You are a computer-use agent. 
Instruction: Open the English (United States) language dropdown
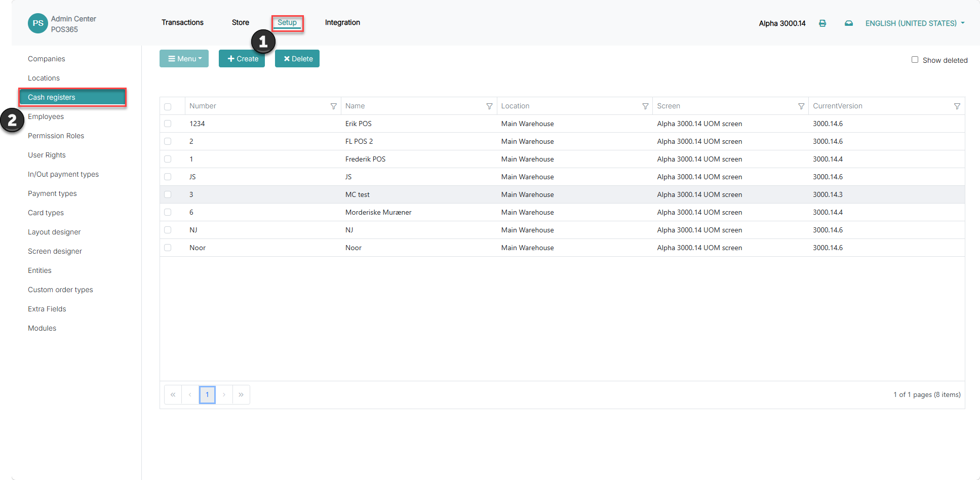(915, 23)
